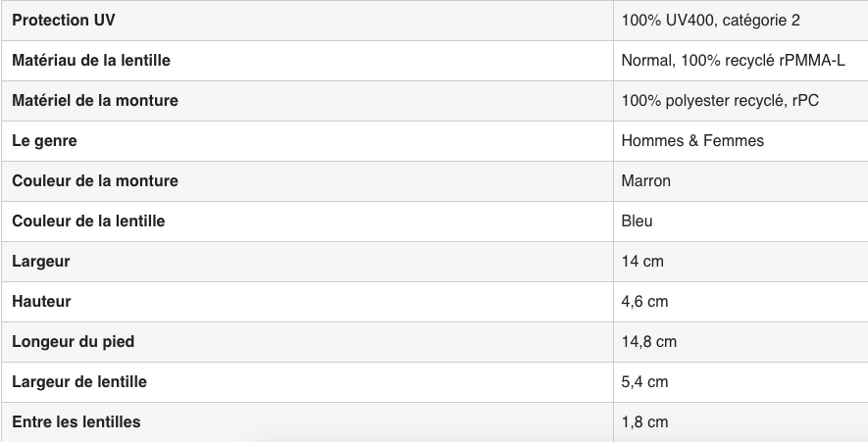Screen dimensions: 868x442
Task: Click the "Largeur de lentille" label
Action: [79, 382]
